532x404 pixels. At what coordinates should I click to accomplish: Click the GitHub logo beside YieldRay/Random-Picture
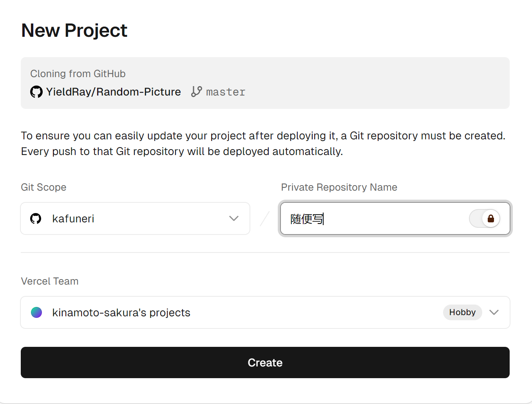pyautogui.click(x=36, y=92)
